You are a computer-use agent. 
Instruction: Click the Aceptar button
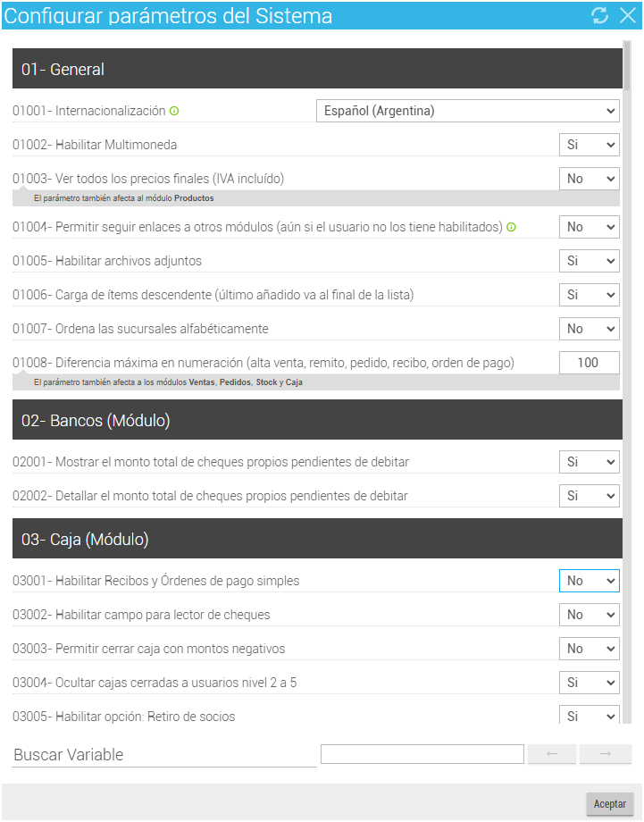point(610,803)
